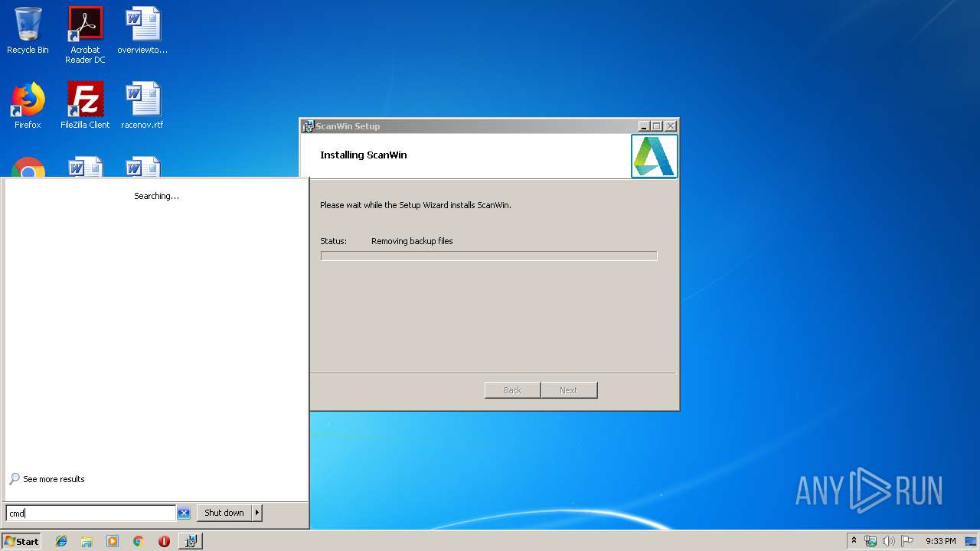980x551 pixels.
Task: Click the Start button on taskbar
Action: (21, 541)
